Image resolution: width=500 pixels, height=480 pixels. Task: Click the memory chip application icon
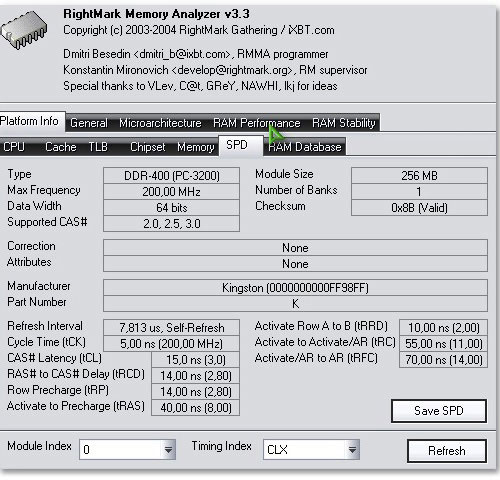click(x=24, y=29)
